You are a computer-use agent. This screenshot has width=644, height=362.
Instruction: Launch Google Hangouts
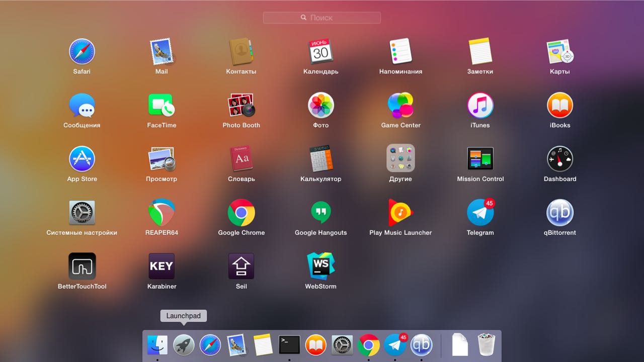320,213
